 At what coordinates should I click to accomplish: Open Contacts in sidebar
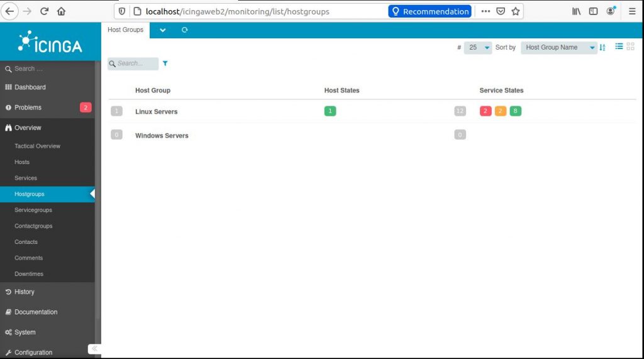26,242
